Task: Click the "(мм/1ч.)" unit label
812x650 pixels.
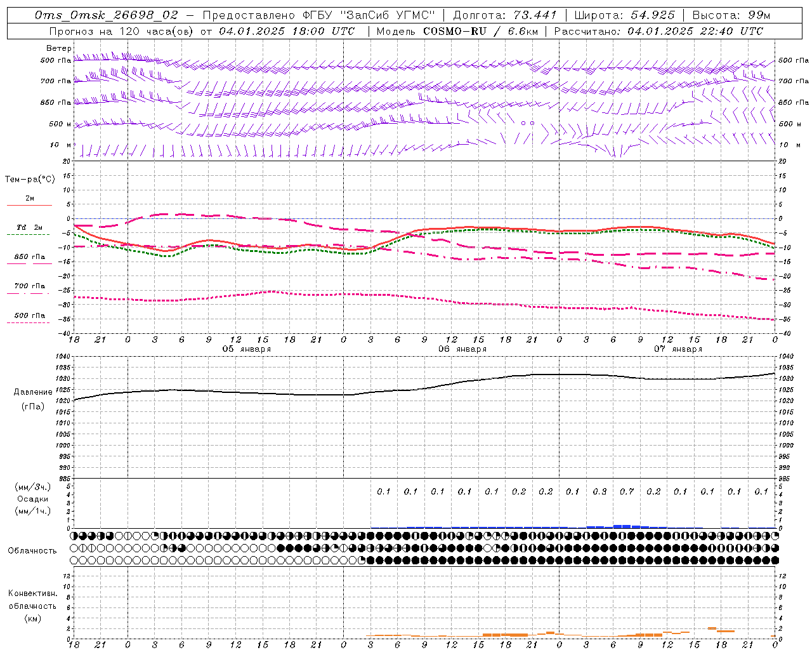Action: (33, 511)
